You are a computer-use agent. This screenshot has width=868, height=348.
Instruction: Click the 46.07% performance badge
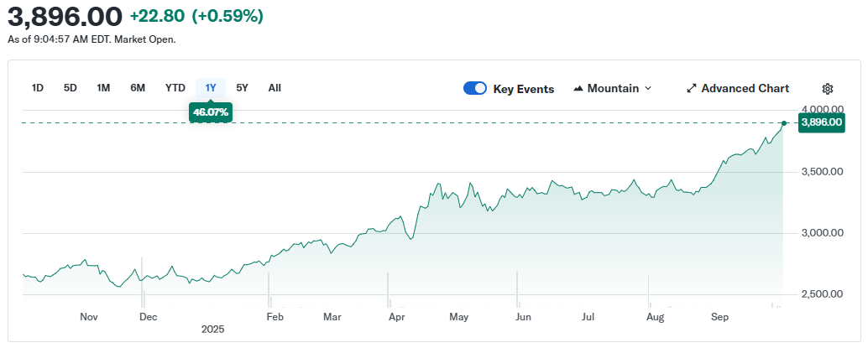pyautogui.click(x=210, y=112)
